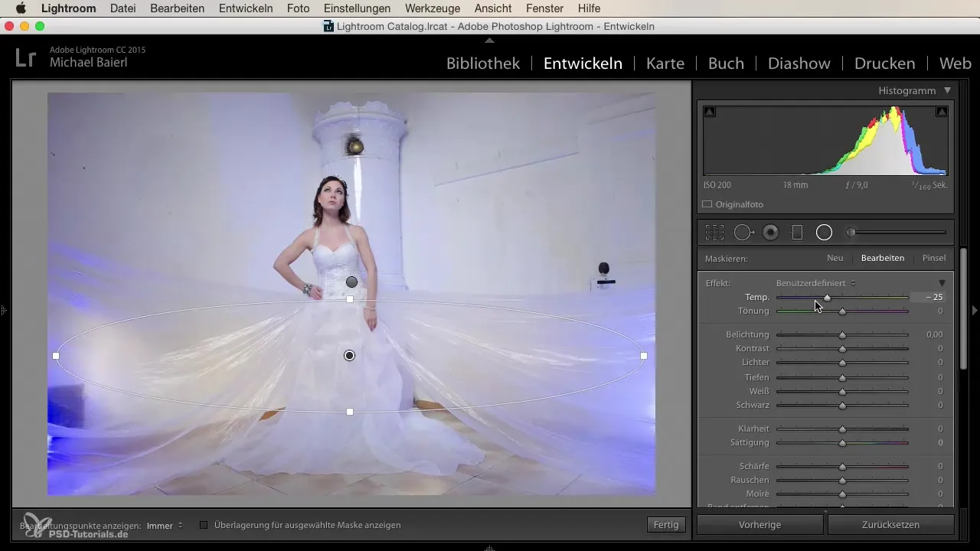Switch to the Buch module
Image resolution: width=980 pixels, height=551 pixels.
coord(726,64)
